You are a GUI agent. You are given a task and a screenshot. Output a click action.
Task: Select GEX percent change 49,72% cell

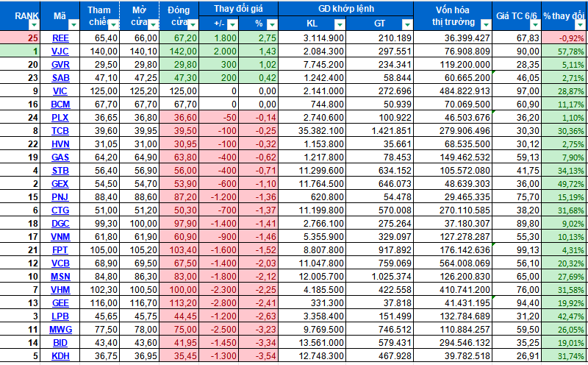coord(564,184)
